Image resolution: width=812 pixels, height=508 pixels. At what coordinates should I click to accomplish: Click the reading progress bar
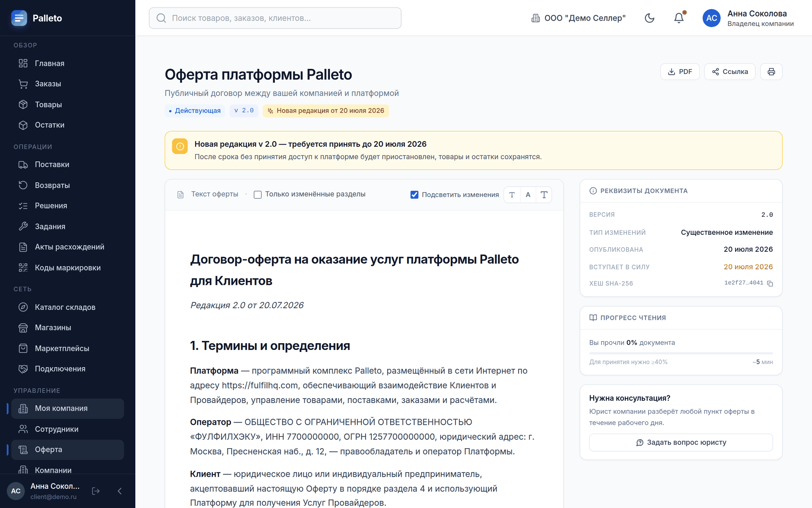coord(681,353)
